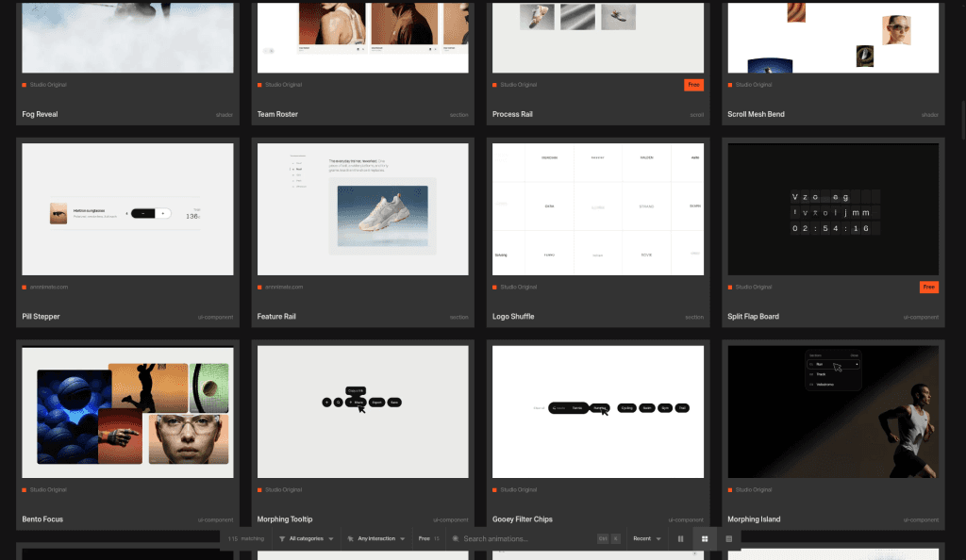This screenshot has height=560, width=966.
Task: Click the Bento Focus title
Action: (x=42, y=519)
